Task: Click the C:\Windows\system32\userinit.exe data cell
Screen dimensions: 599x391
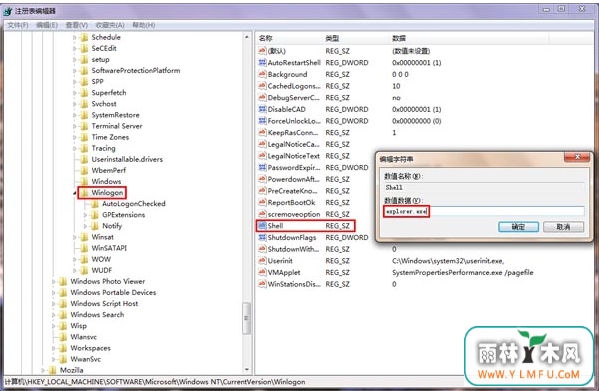Action: pos(448,261)
